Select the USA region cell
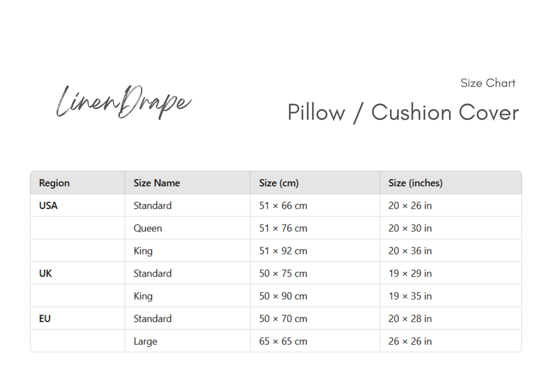555x392 pixels. [x=78, y=205]
